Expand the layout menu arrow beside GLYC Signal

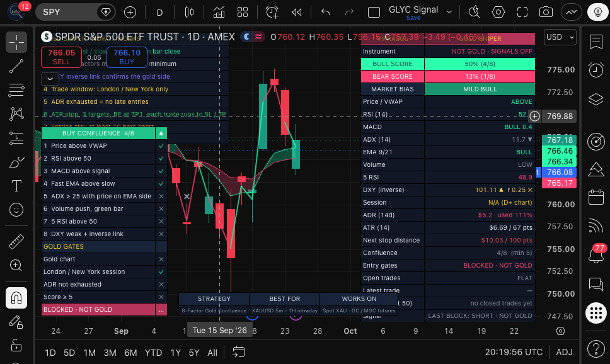coord(449,12)
